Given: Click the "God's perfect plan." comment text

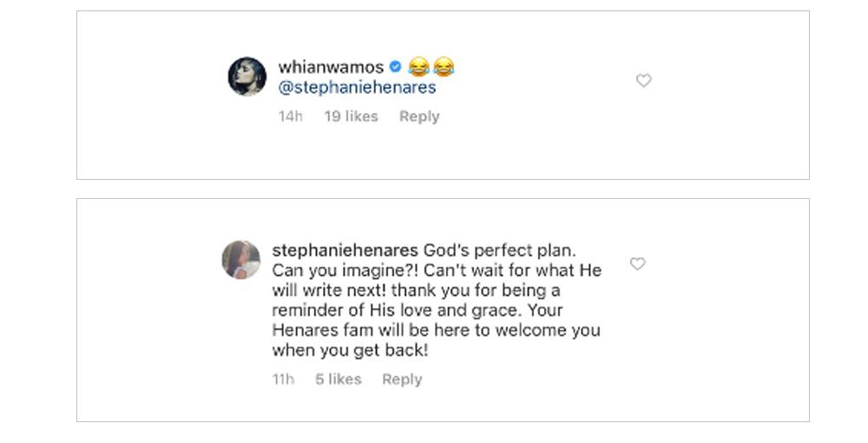Looking at the screenshot, I should coord(498,250).
